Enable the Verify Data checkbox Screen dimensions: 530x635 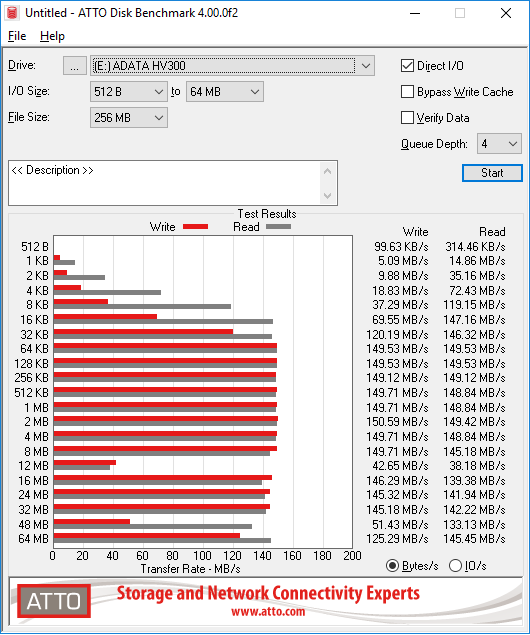[407, 117]
